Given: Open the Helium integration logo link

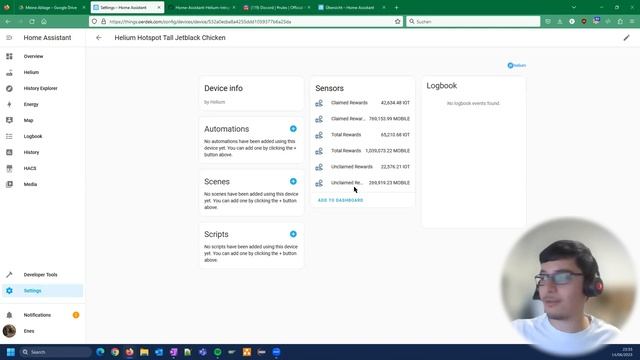Looking at the screenshot, I should (517, 65).
